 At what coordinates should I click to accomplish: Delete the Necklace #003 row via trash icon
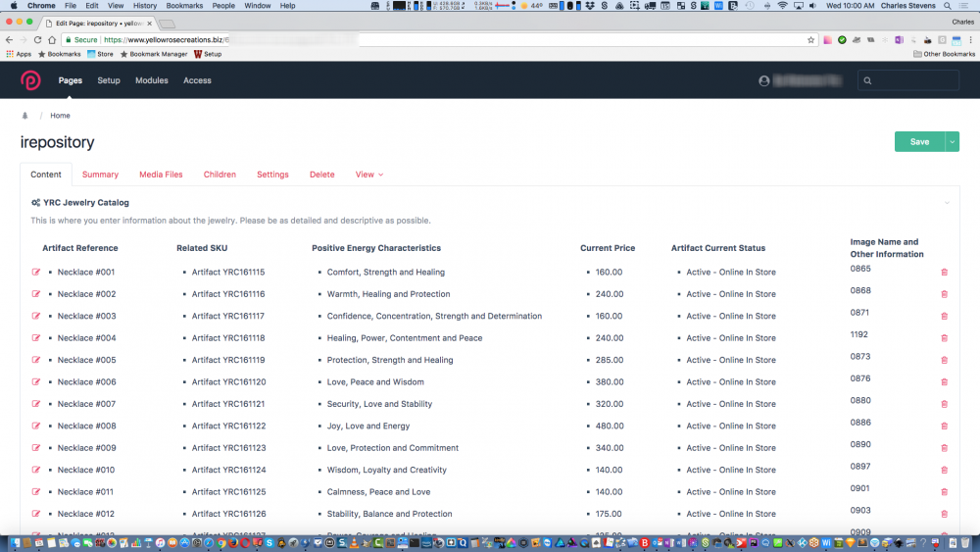click(944, 316)
